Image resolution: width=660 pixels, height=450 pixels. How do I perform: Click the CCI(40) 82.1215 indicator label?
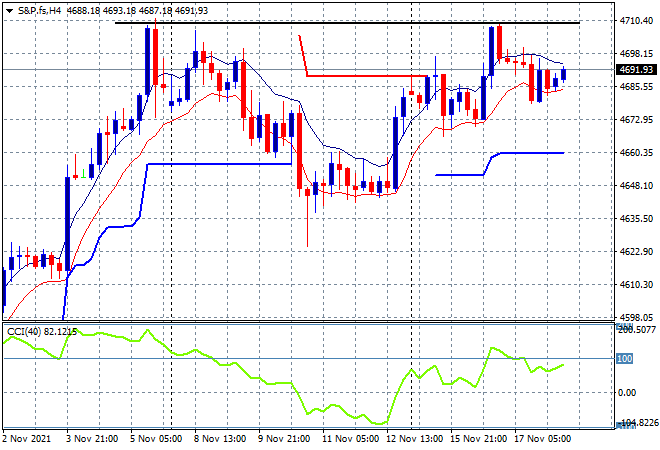[42, 332]
